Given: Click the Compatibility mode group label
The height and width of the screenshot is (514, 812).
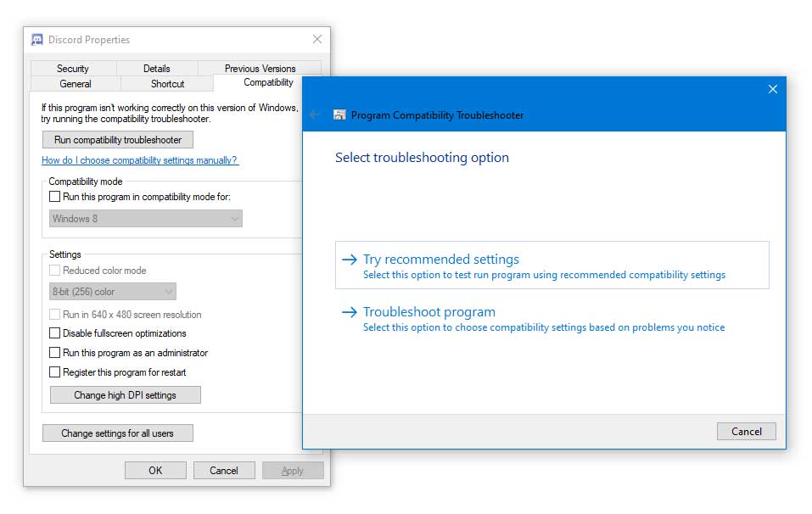Looking at the screenshot, I should 86,182.
